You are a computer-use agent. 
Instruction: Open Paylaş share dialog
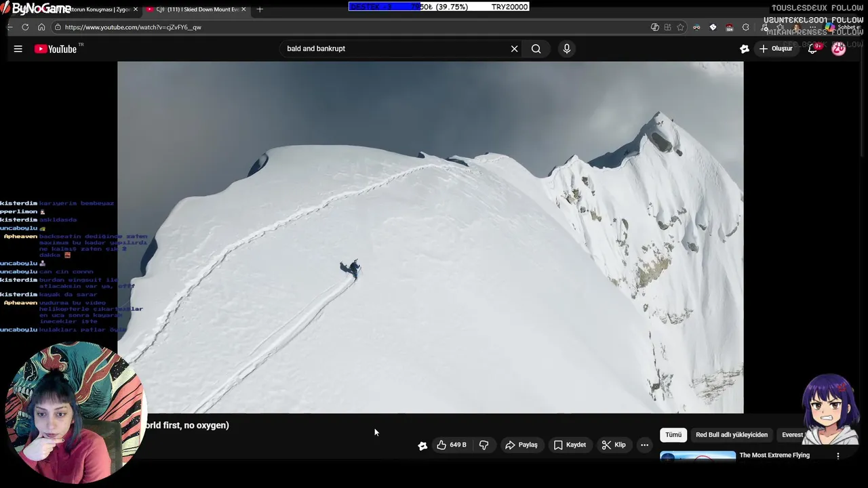click(521, 445)
